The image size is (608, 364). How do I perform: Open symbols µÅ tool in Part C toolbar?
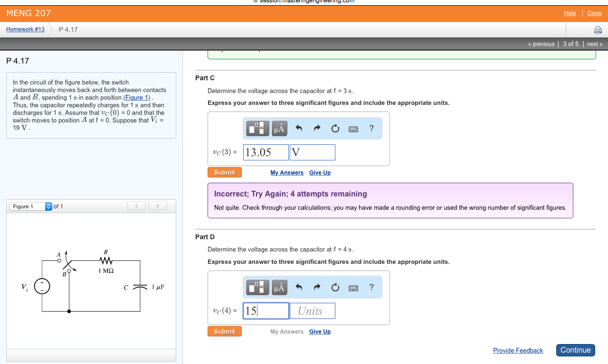[279, 128]
